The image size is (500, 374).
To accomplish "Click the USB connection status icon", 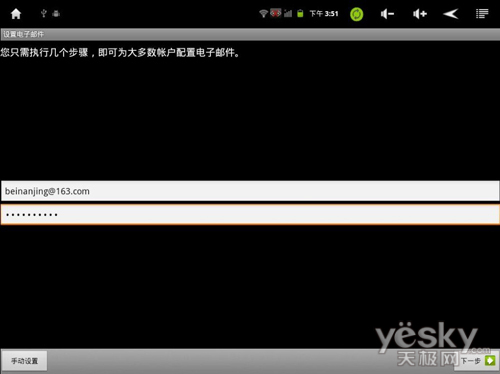I will [43, 13].
